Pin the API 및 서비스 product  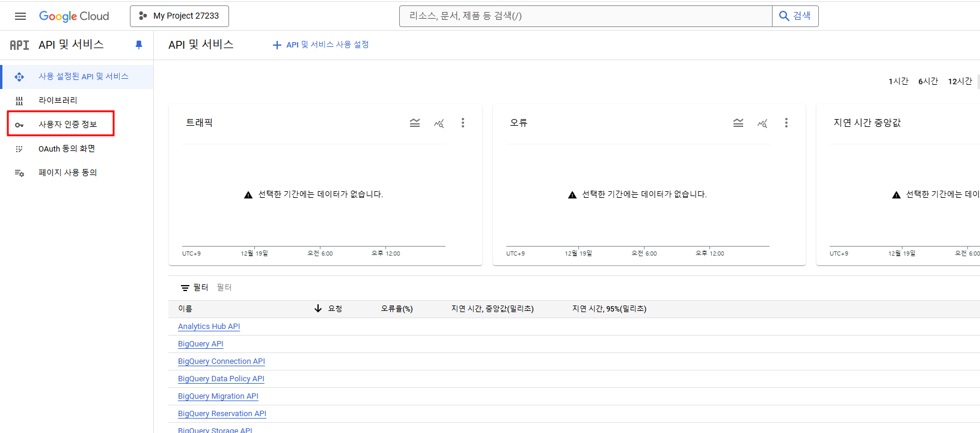click(139, 45)
